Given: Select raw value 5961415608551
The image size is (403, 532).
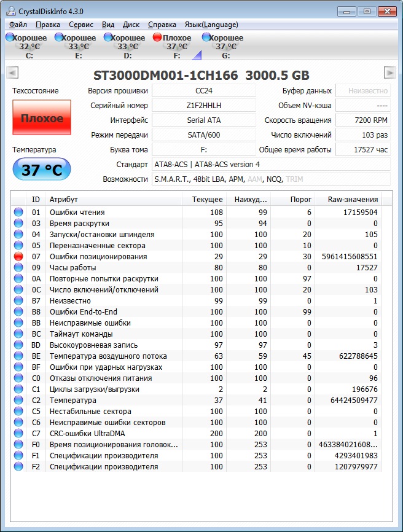Looking at the screenshot, I should [x=350, y=257].
